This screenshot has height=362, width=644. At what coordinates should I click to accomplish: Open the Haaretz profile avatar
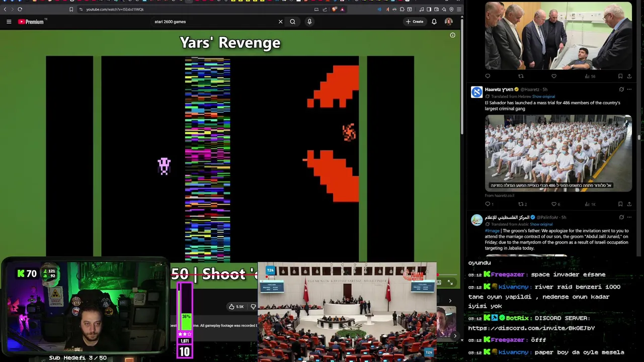pos(476,92)
